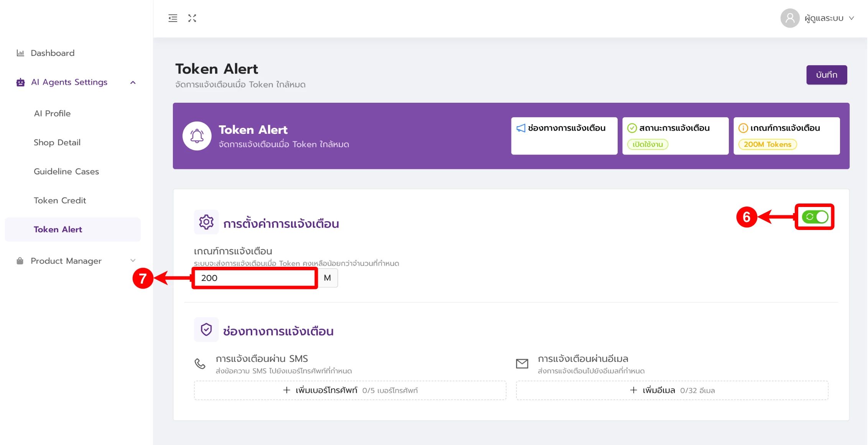
Task: Open the Shop Detail menu item
Action: [57, 143]
